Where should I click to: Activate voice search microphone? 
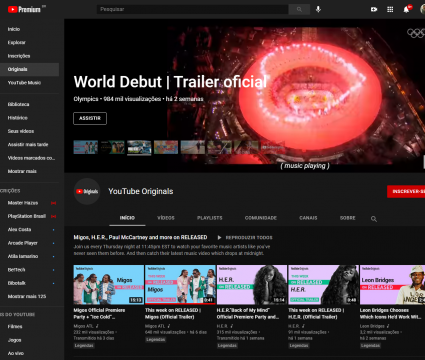(318, 9)
